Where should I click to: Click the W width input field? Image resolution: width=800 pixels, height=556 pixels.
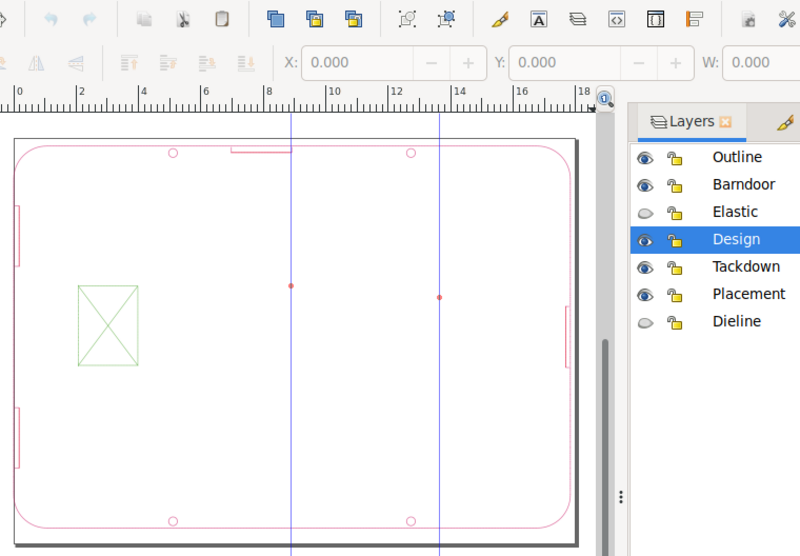click(761, 63)
